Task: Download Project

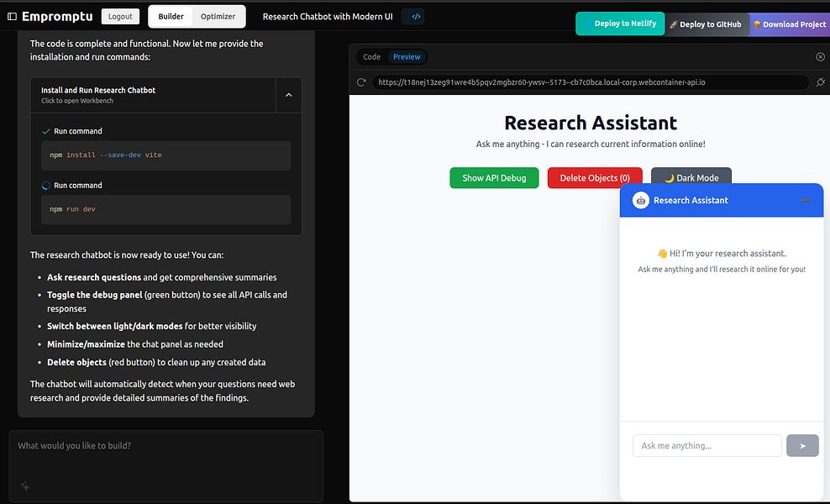Action: pyautogui.click(x=789, y=24)
